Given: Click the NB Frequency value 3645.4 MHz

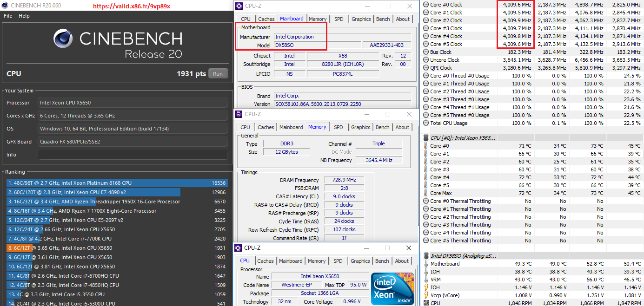Looking at the screenshot, I should [x=378, y=160].
